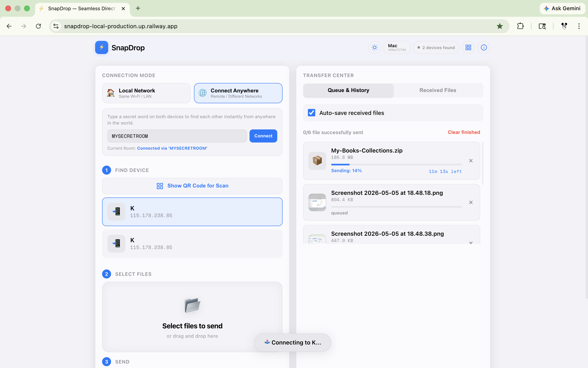Close the SnapDrop browser tab

click(123, 9)
